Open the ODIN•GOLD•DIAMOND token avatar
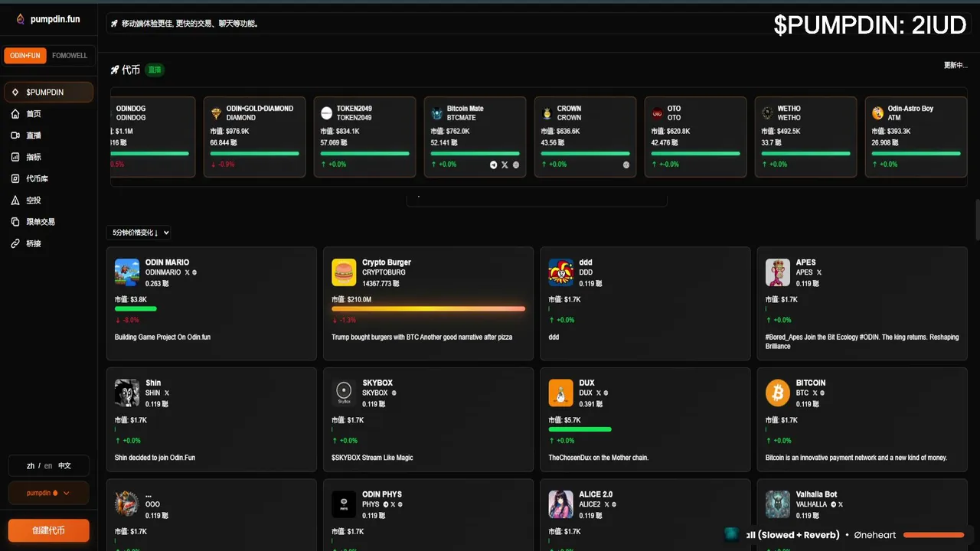 click(216, 113)
